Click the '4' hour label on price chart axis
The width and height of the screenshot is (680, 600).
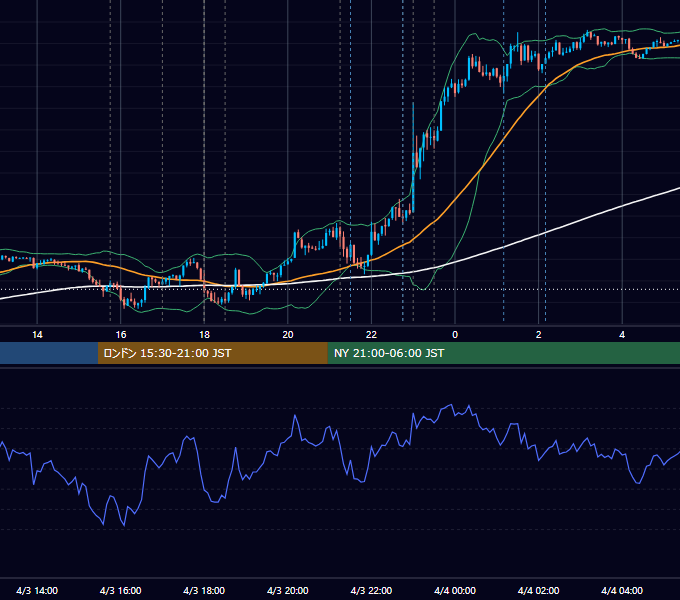tap(622, 335)
